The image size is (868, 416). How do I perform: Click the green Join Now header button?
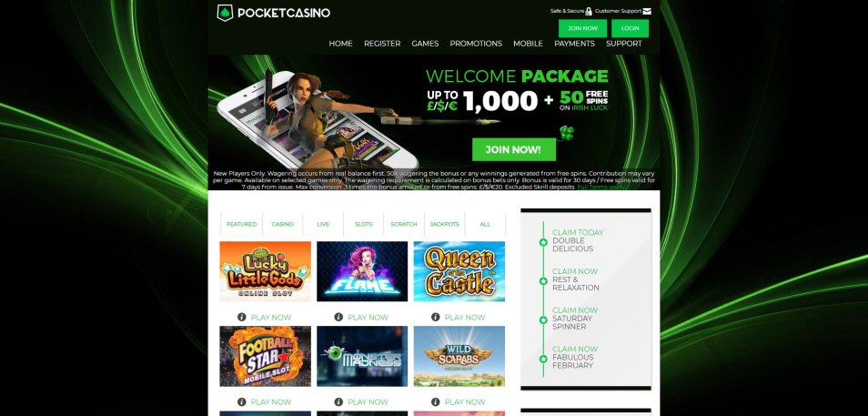[582, 28]
